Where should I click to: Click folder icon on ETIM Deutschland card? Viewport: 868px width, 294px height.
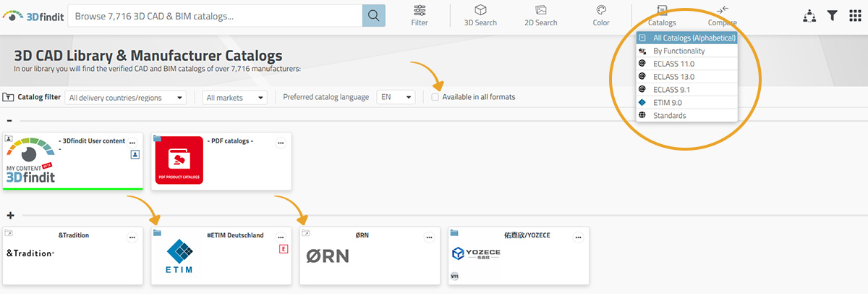point(157,232)
